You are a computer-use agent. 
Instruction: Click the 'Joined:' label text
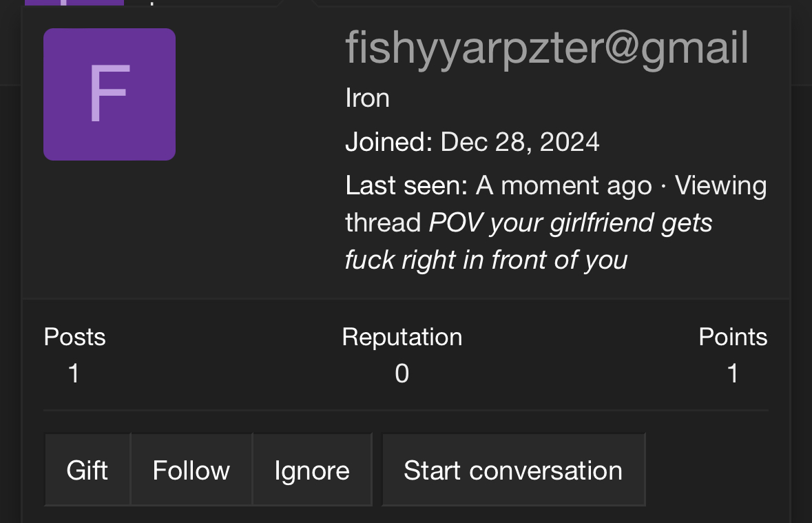pos(389,142)
